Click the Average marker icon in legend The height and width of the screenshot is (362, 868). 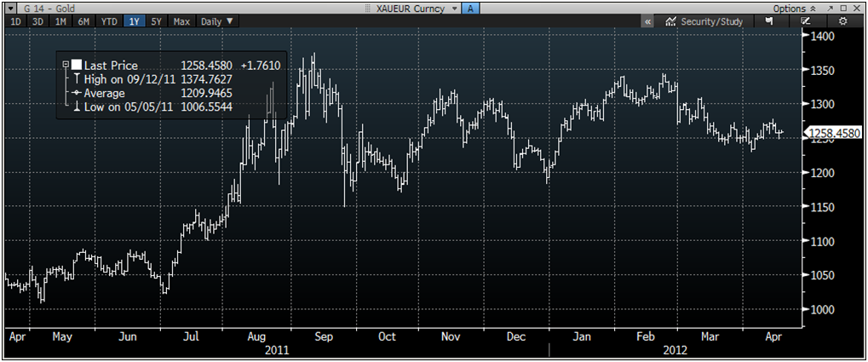77,93
